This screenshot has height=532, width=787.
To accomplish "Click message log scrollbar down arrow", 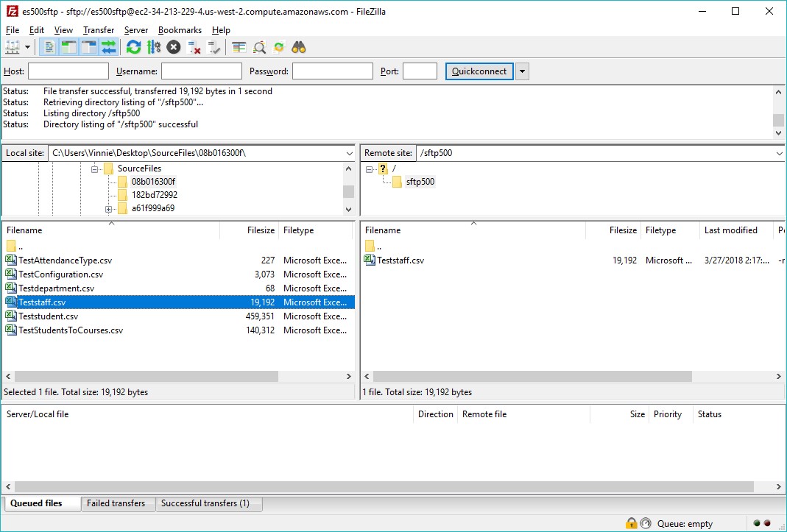I will pyautogui.click(x=778, y=133).
